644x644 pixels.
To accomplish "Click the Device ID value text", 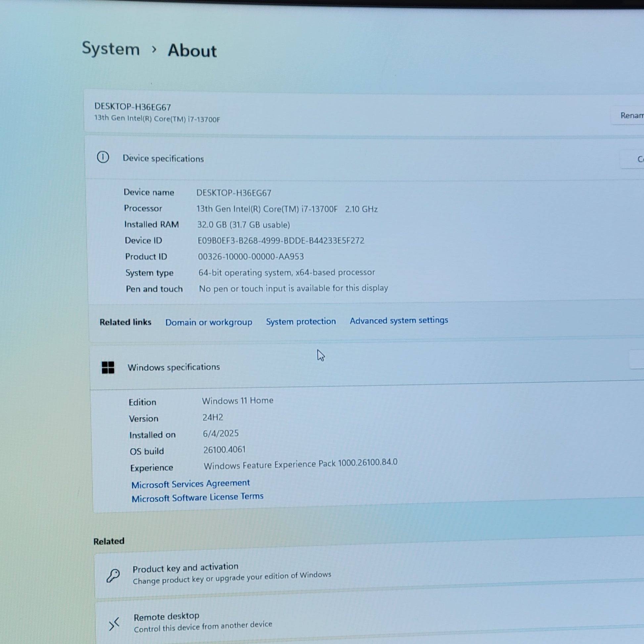I will click(281, 241).
